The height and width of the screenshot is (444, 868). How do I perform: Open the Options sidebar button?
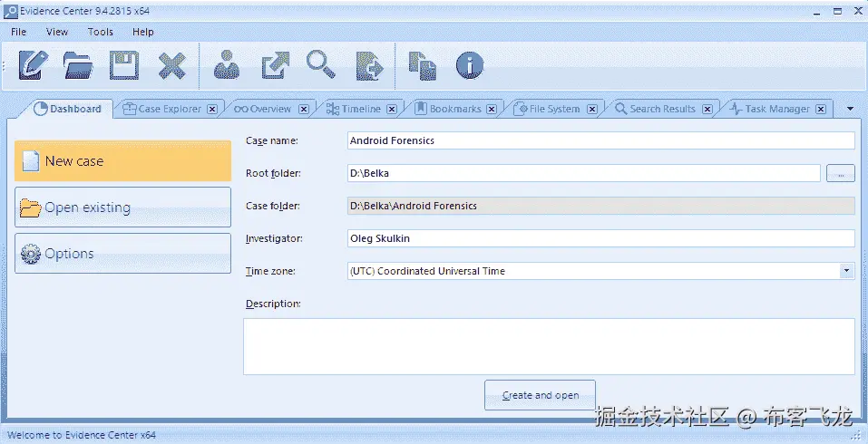point(122,253)
